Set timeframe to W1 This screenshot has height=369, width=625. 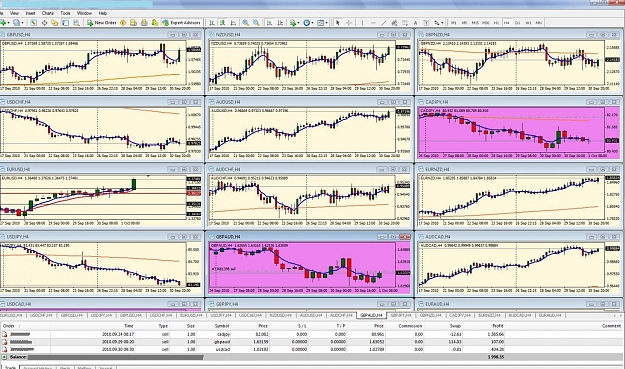tap(528, 23)
